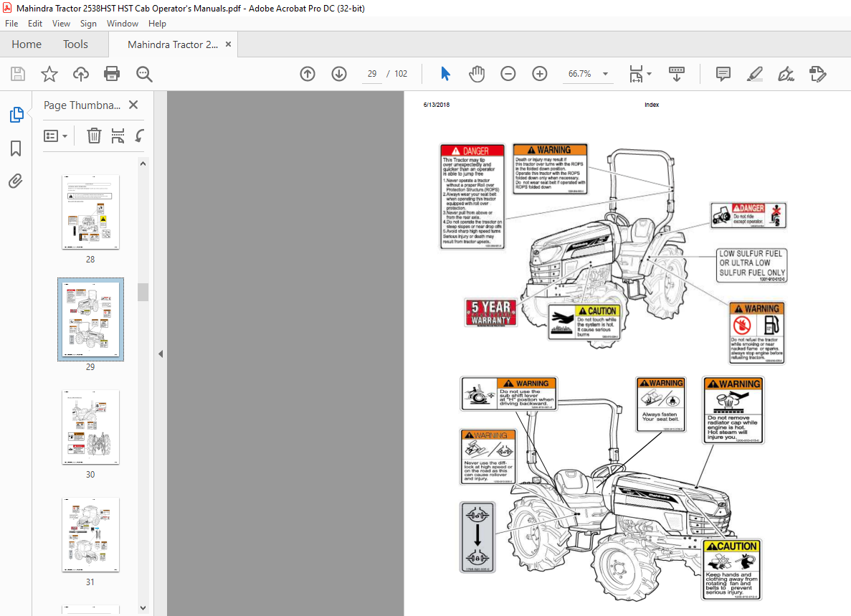Click the Index header text

(x=652, y=105)
